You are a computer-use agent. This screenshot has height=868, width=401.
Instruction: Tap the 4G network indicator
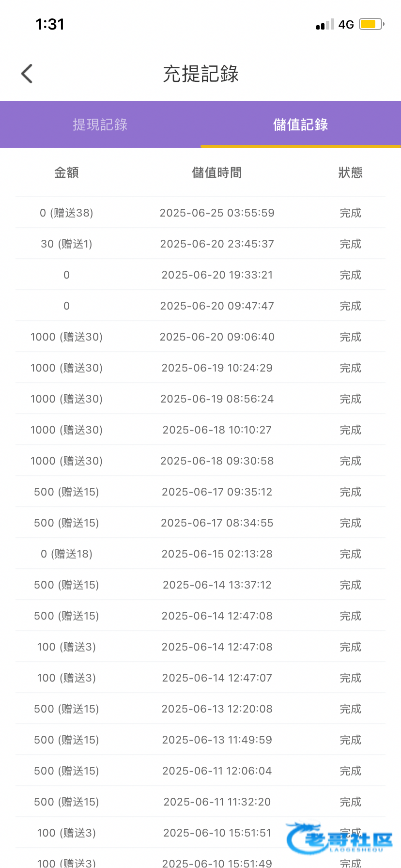(346, 24)
